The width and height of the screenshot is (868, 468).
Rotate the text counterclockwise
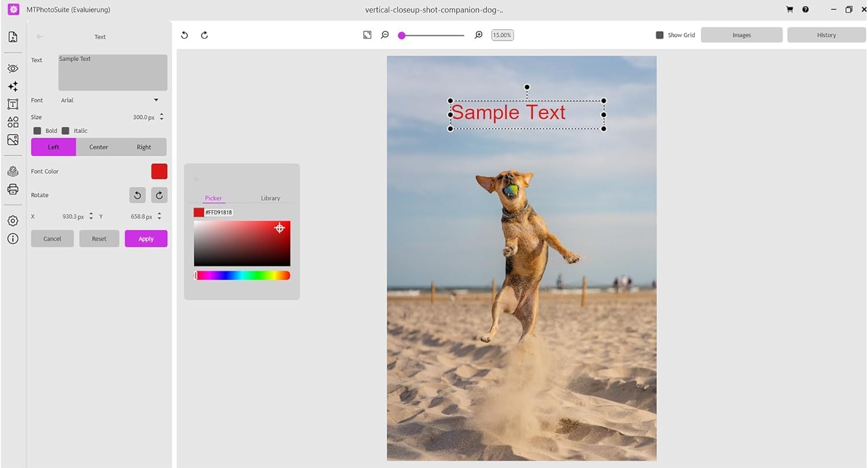[x=137, y=195]
